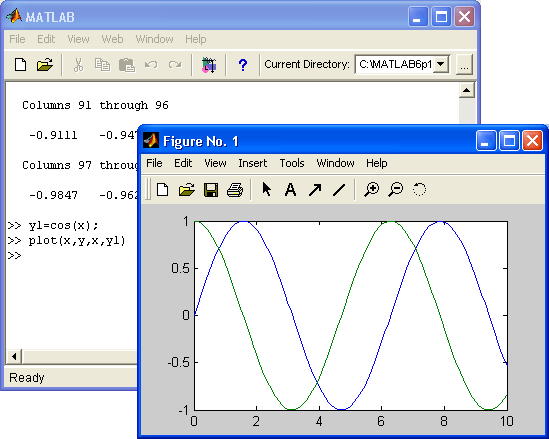Image resolution: width=549 pixels, height=439 pixels.
Task: Click the value '-0.9111' in output
Action: pyautogui.click(x=53, y=135)
